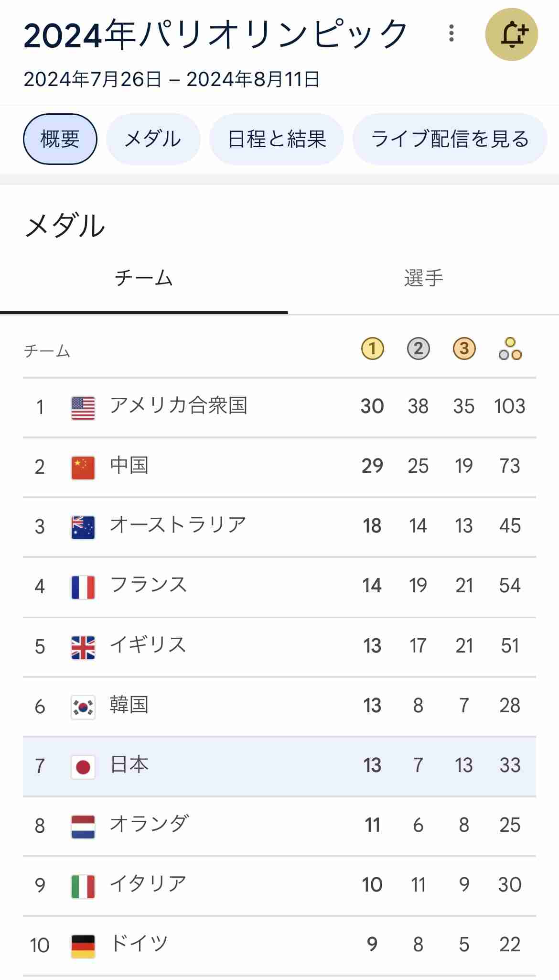
Task: Open the three-dot more options menu
Action: pyautogui.click(x=451, y=34)
